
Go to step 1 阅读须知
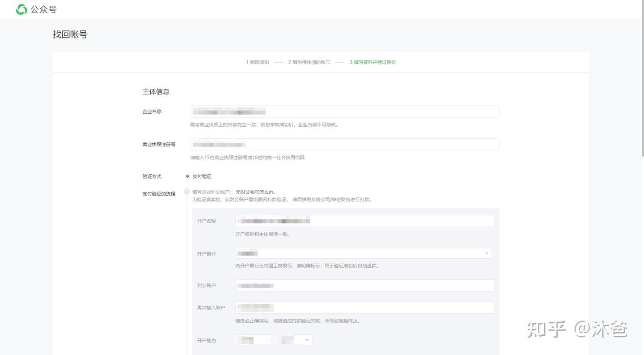click(x=258, y=62)
